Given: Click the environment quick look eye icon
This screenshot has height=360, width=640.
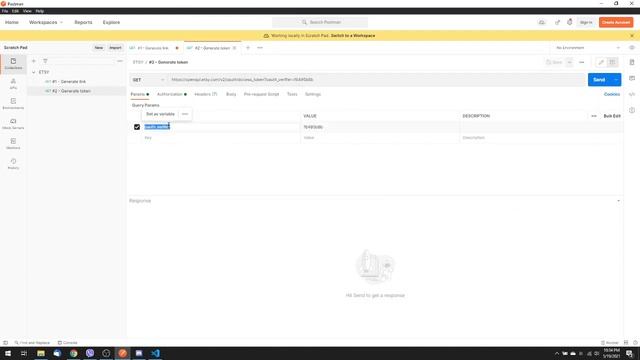Looking at the screenshot, I should click(632, 48).
